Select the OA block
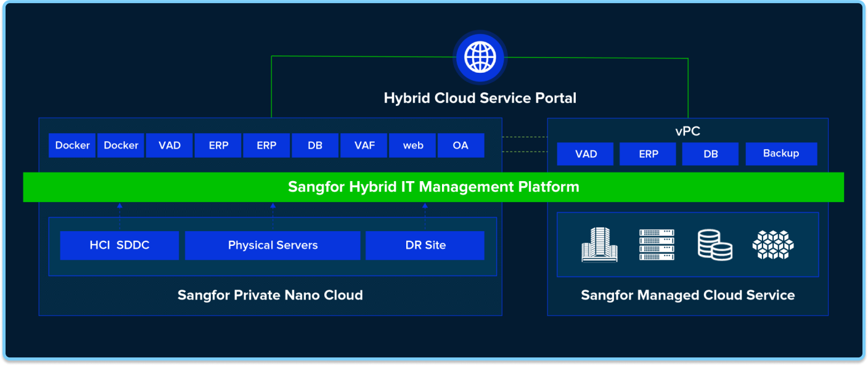 pos(461,145)
